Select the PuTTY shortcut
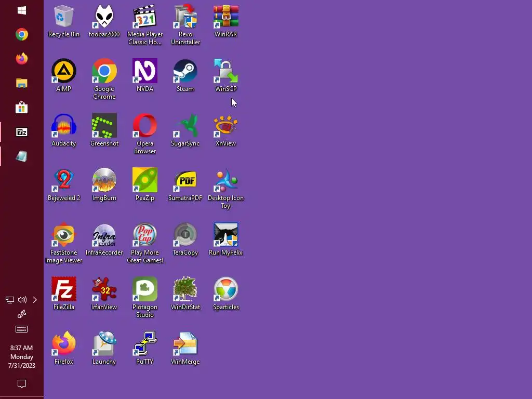This screenshot has width=532, height=399. pos(145,349)
